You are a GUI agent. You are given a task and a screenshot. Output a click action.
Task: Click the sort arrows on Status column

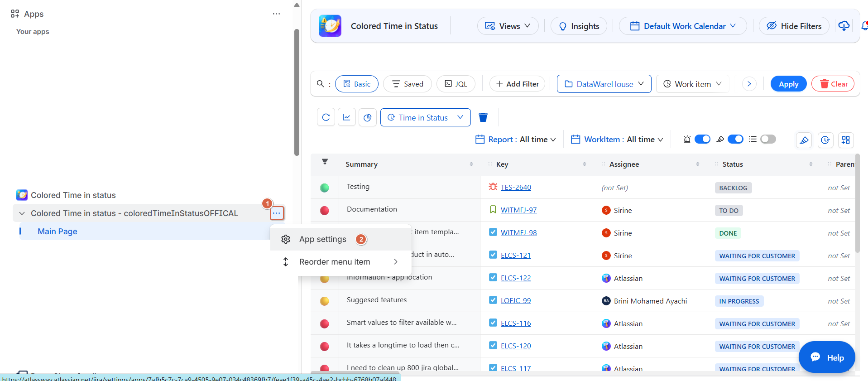coord(811,164)
